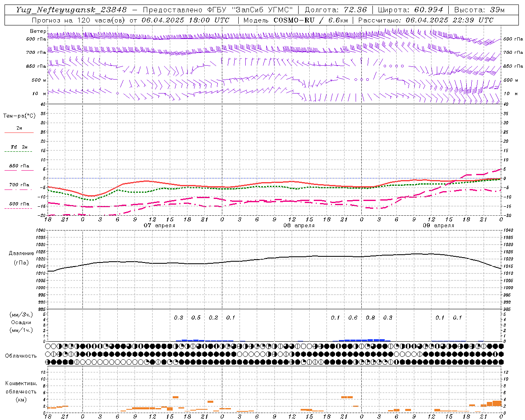Click the 'Td 2м' dew point legend label
This screenshot has width=525, height=420.
pos(19,147)
